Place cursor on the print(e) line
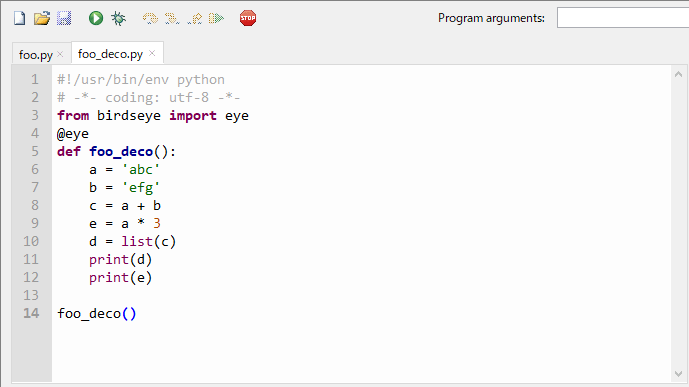 pyautogui.click(x=120, y=278)
